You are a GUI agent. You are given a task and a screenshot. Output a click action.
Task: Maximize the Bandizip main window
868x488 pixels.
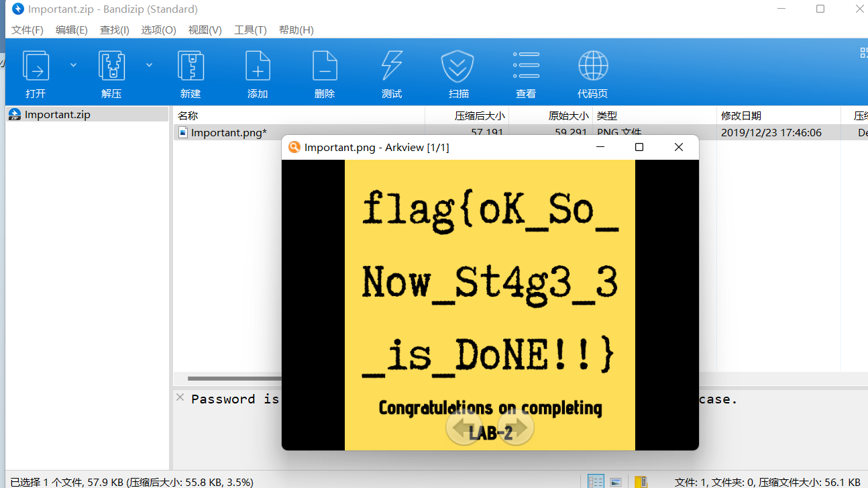[820, 9]
